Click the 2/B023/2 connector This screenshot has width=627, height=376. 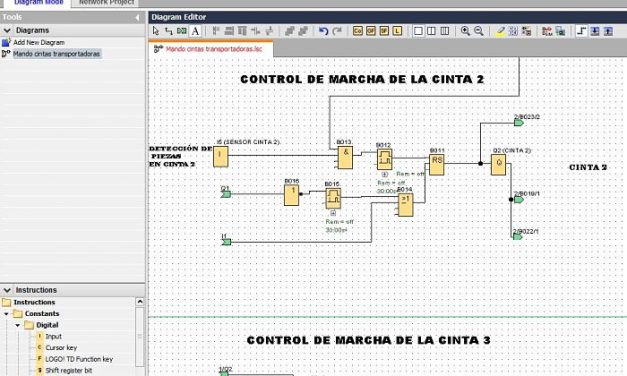[519, 123]
